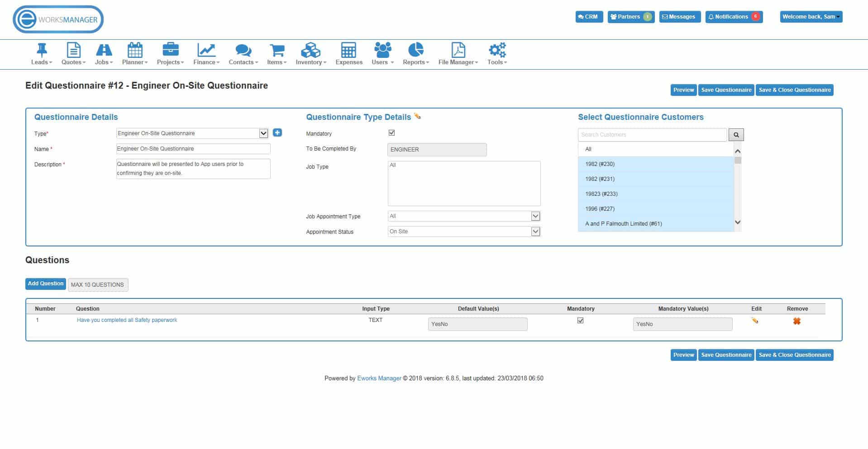Open the Partners menu button

click(x=631, y=17)
